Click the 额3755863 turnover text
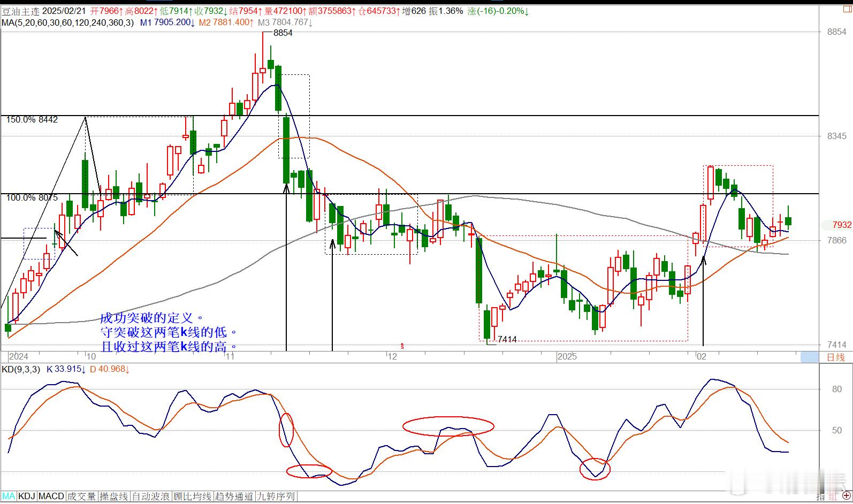This screenshot has width=853, height=504. [332, 11]
